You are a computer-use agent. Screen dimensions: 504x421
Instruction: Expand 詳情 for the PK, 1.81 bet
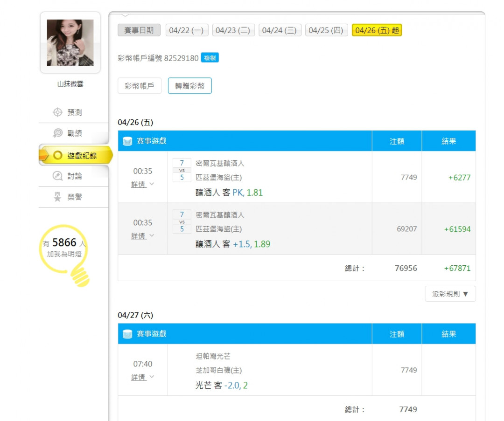click(139, 184)
